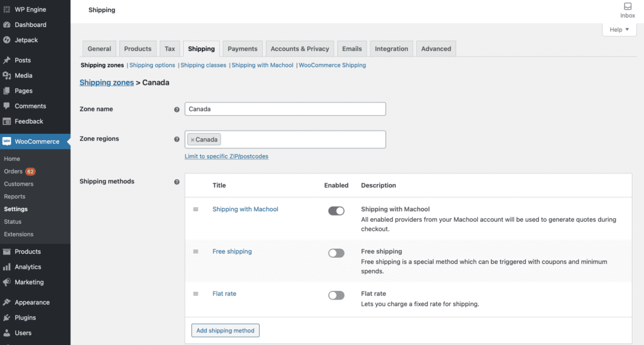Open the Inbox icon at top right
Image resolution: width=644 pixels, height=345 pixels.
tap(628, 6)
